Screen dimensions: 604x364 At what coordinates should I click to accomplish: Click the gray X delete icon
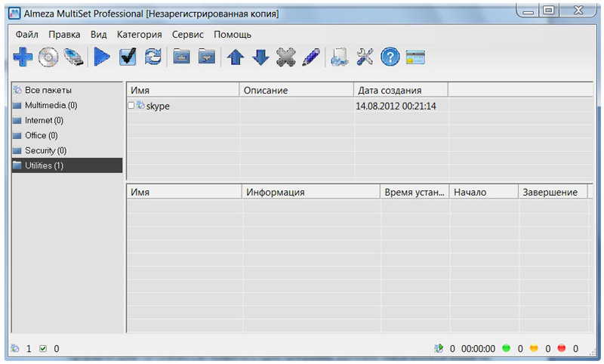pos(286,57)
